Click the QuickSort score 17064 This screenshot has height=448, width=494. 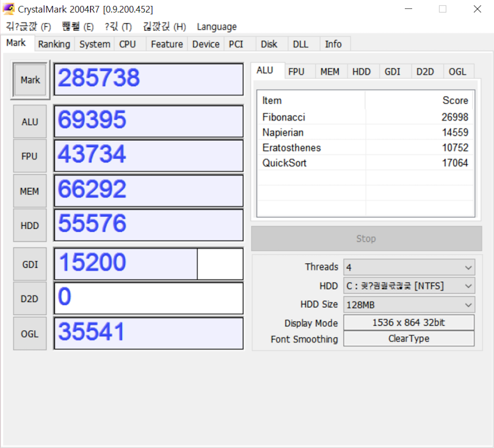click(x=455, y=163)
